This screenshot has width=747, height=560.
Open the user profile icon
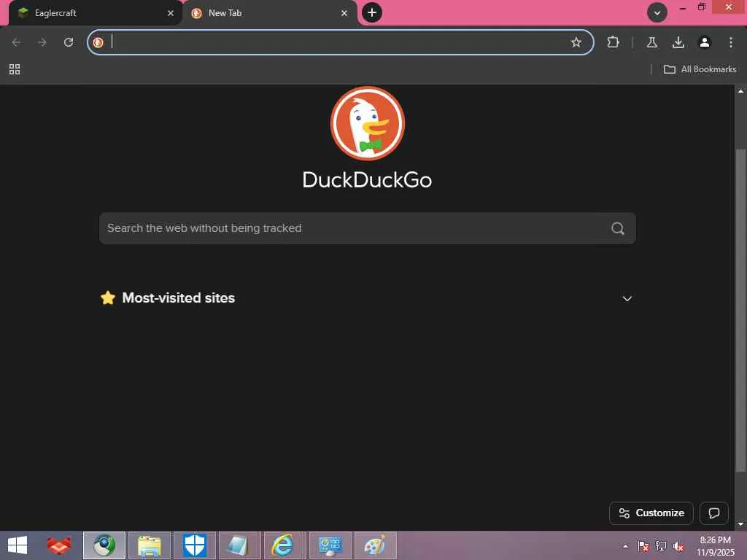point(704,42)
